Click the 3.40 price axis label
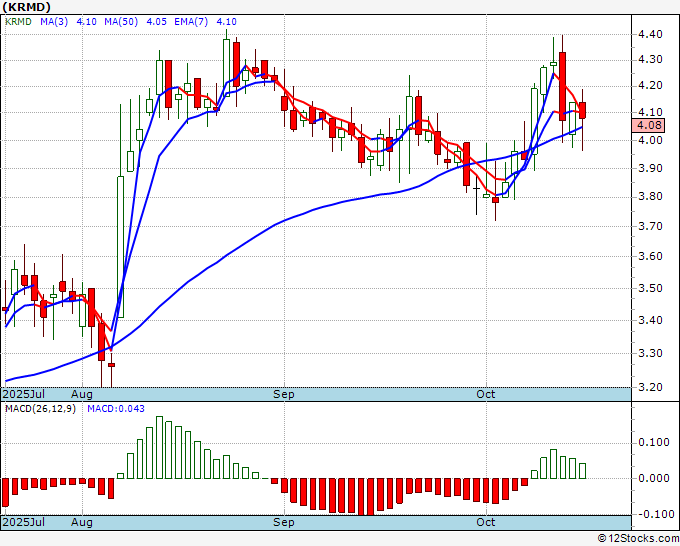Image resolution: width=680 pixels, height=546 pixels. [x=650, y=320]
